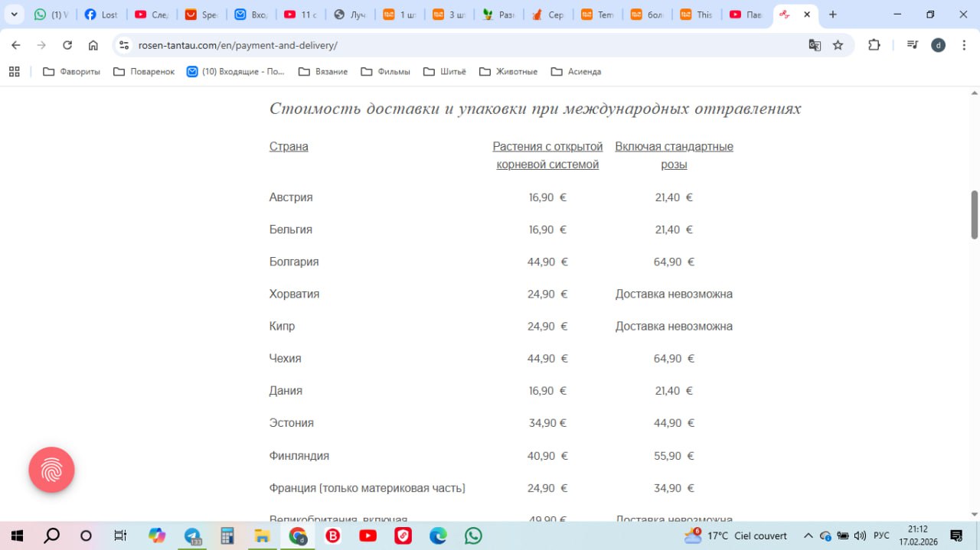This screenshot has width=980, height=550.
Task: Expand the tab search dropdown arrow
Action: (x=14, y=15)
